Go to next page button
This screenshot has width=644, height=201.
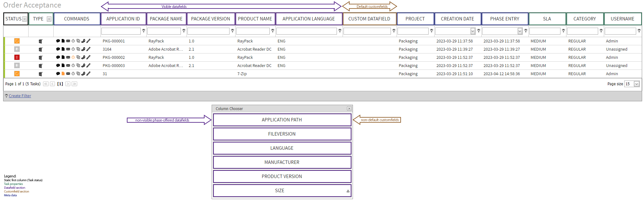pyautogui.click(x=68, y=84)
